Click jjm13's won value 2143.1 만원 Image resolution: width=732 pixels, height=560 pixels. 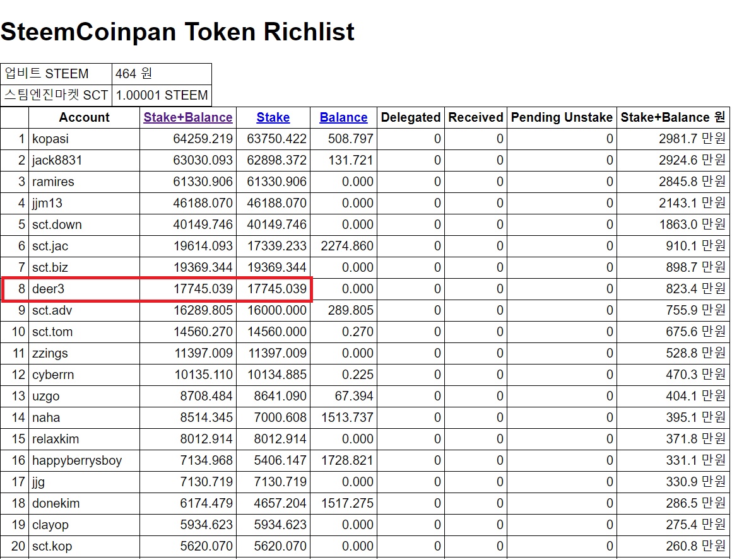point(692,203)
